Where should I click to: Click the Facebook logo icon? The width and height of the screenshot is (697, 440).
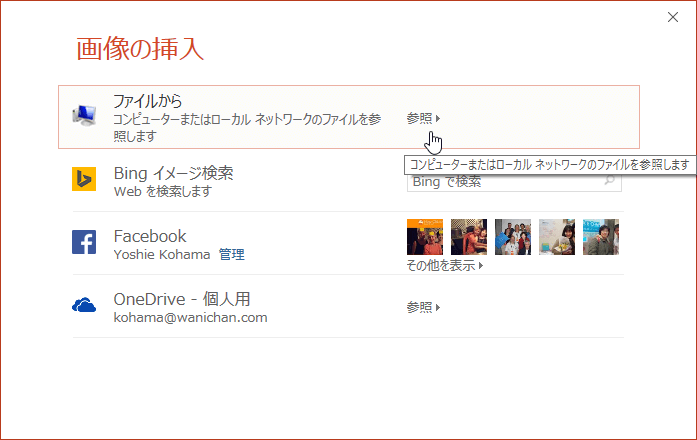click(84, 242)
